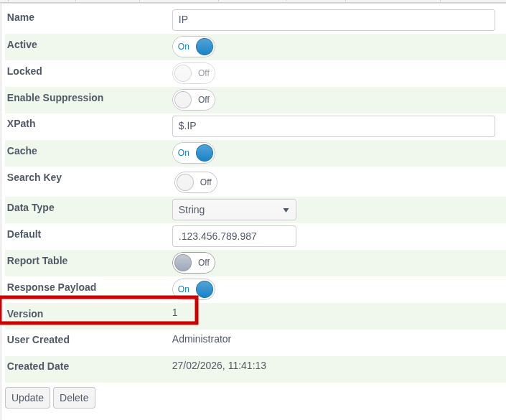Image resolution: width=506 pixels, height=420 pixels.
Task: Click the Response Payload label
Action: [52, 287]
